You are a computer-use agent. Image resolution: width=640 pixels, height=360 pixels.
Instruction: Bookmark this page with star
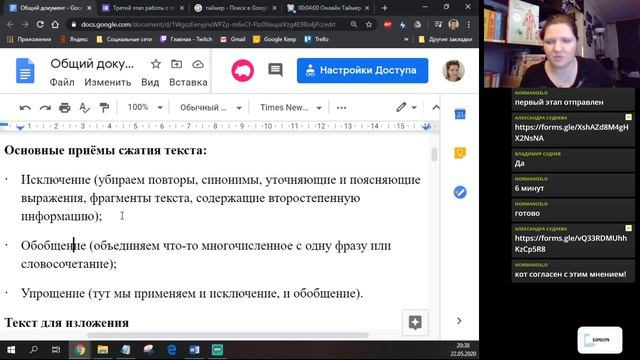click(369, 24)
